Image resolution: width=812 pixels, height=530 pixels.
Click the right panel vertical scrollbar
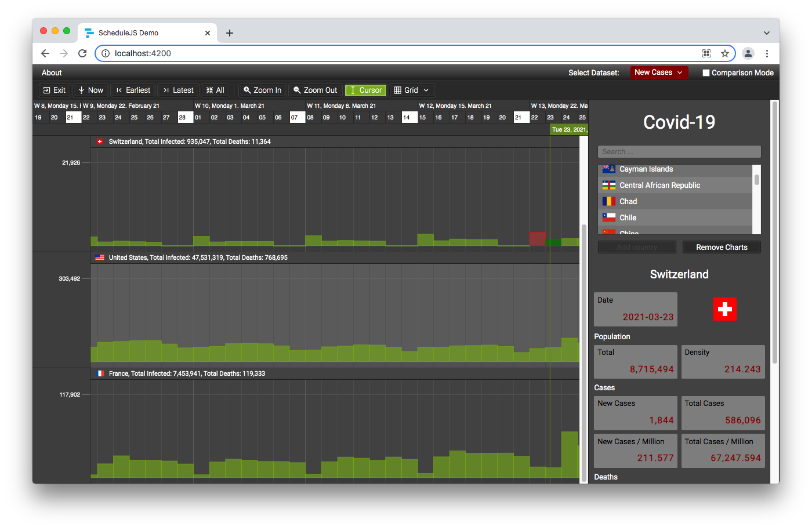(x=774, y=232)
